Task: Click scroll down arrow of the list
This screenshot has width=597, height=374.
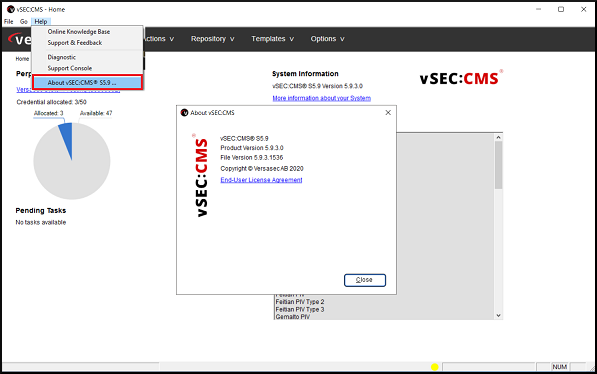Action: [x=498, y=315]
